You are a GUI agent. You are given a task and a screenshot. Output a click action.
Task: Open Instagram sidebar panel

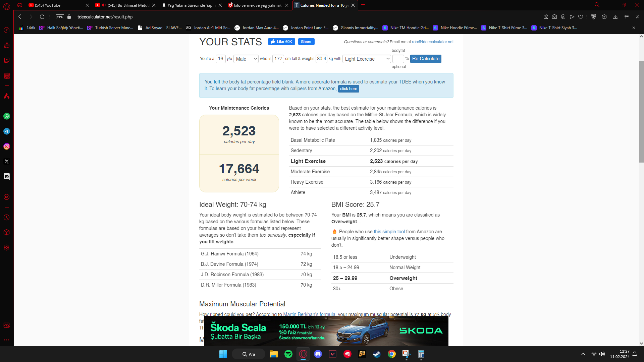pyautogui.click(x=7, y=146)
